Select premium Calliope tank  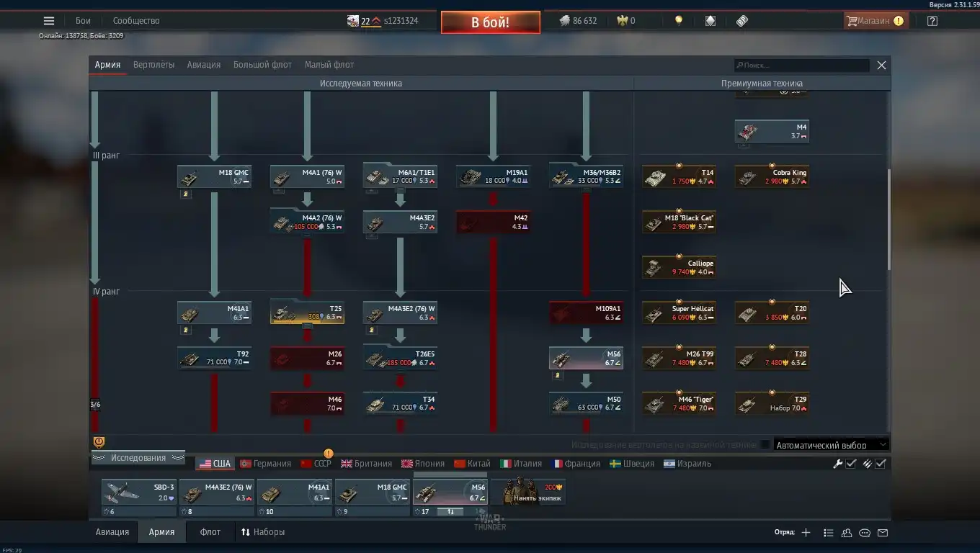[x=679, y=268]
